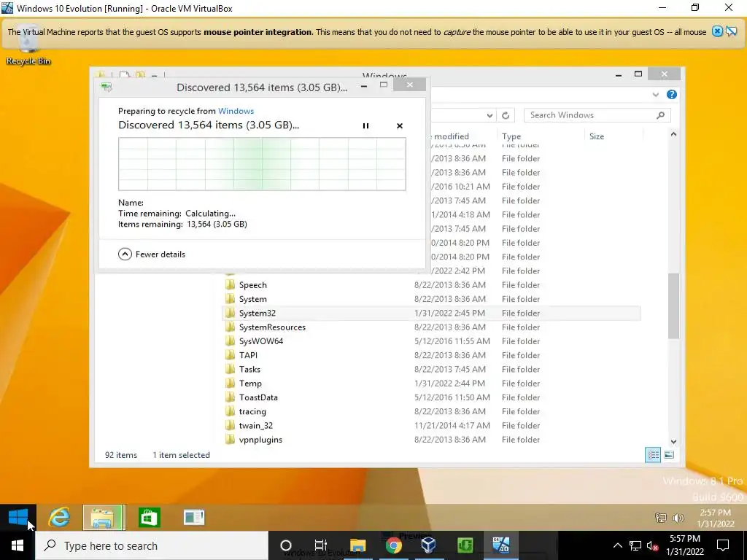Click the "1 item selected" status text
The image size is (747, 560).
point(181,455)
